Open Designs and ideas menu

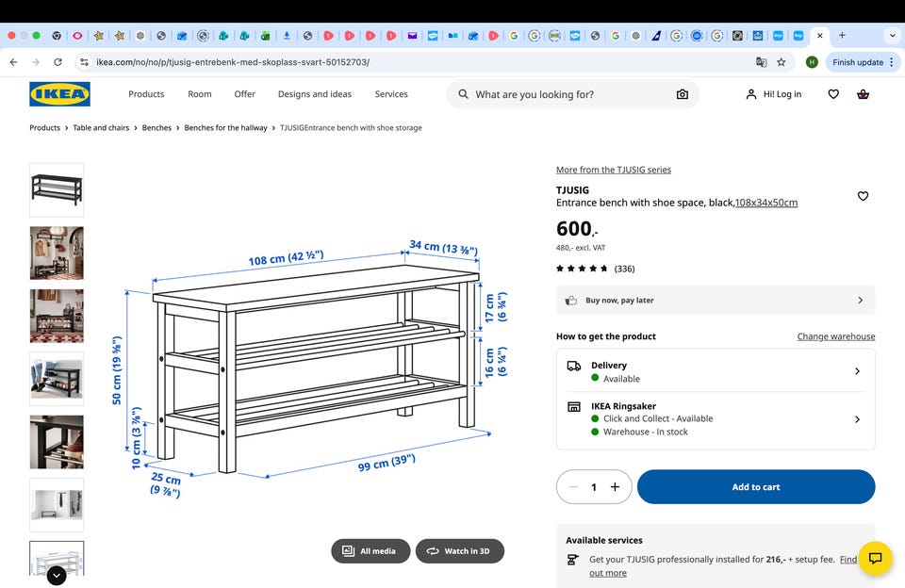pyautogui.click(x=314, y=94)
